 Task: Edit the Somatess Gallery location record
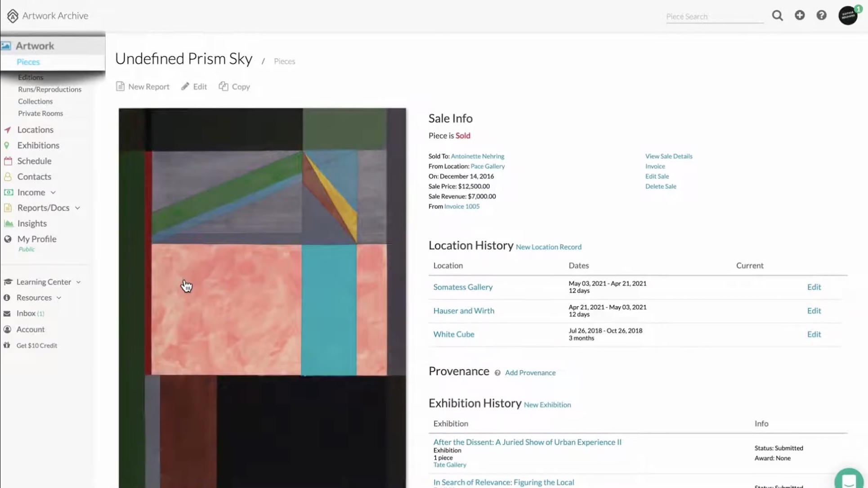(x=814, y=287)
